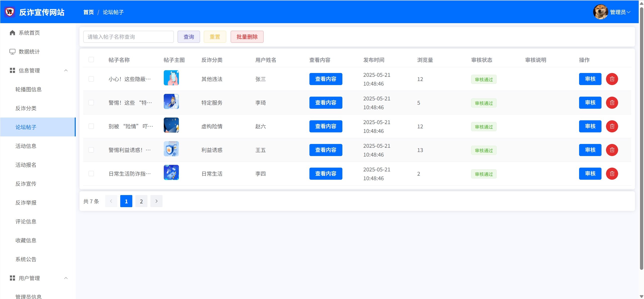Open 反诈举报 in the sidebar
The width and height of the screenshot is (644, 299).
26,203
